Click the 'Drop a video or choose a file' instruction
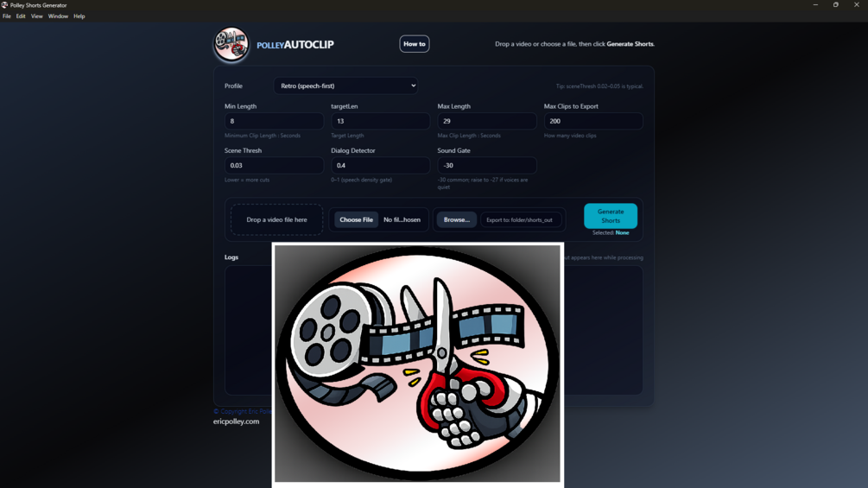This screenshot has width=868, height=488. point(574,44)
